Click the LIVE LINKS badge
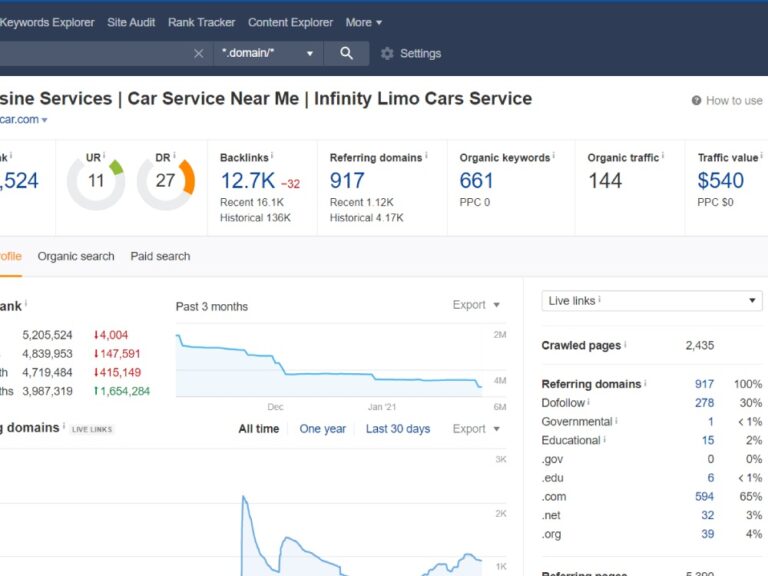Viewport: 768px width, 576px height. [x=92, y=430]
